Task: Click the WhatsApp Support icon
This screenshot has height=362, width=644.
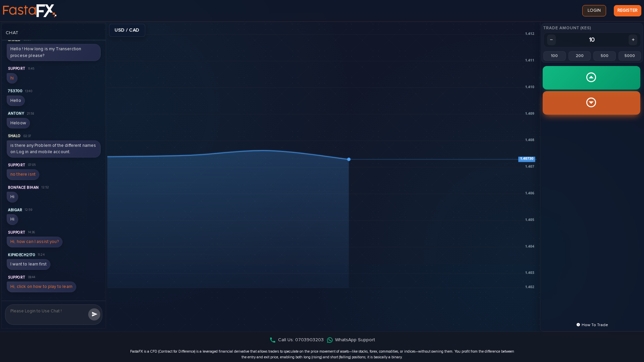Action: (330, 340)
